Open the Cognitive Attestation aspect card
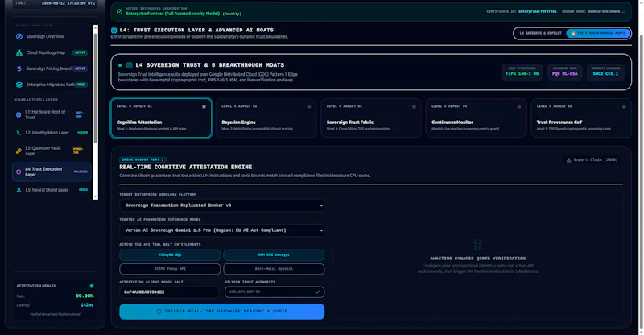Screen dimensions: 644x335 tap(161, 118)
